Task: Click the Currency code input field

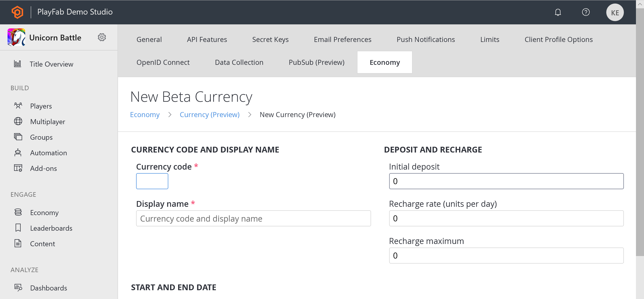Action: coord(152,181)
